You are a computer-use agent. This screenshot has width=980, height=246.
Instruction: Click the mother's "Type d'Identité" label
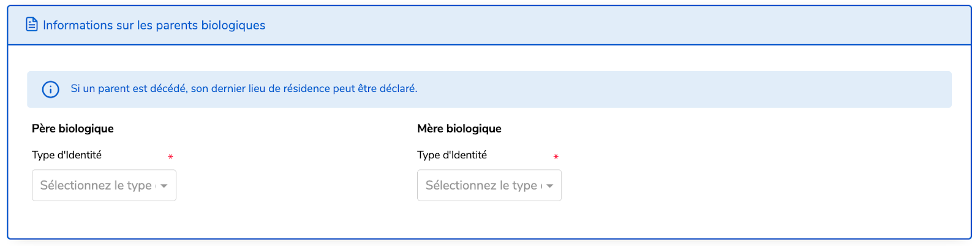452,155
